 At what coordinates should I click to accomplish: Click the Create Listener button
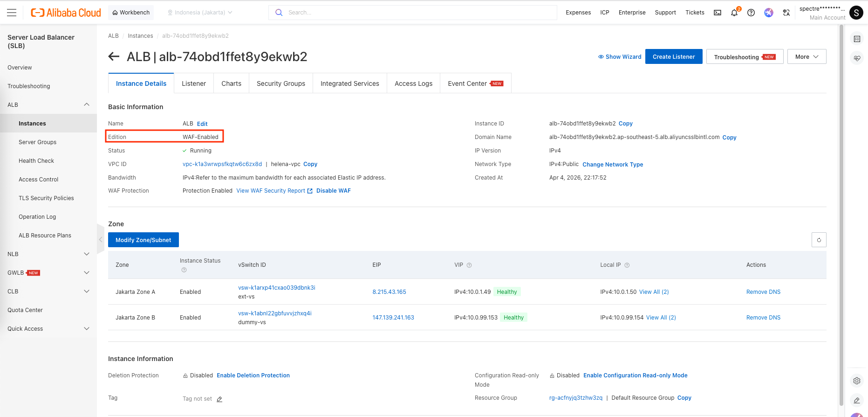673,57
